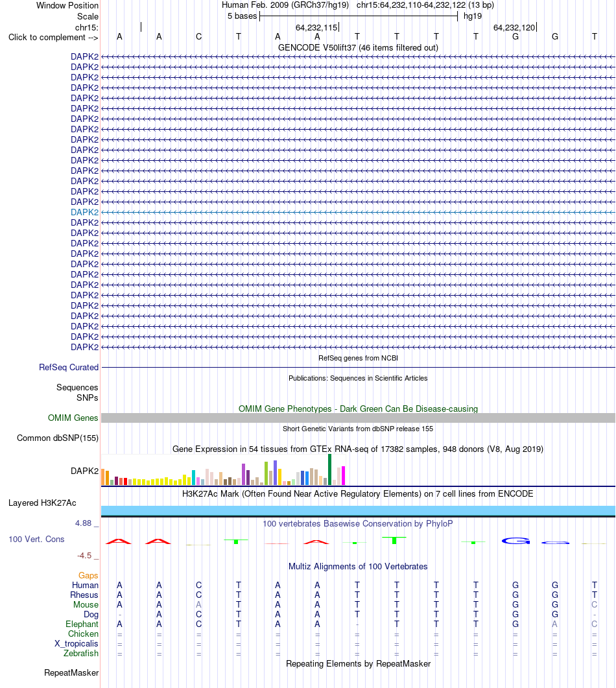616x688 pixels.
Task: Click the Publications Sequences in Scientific Articles title
Action: click(358, 378)
